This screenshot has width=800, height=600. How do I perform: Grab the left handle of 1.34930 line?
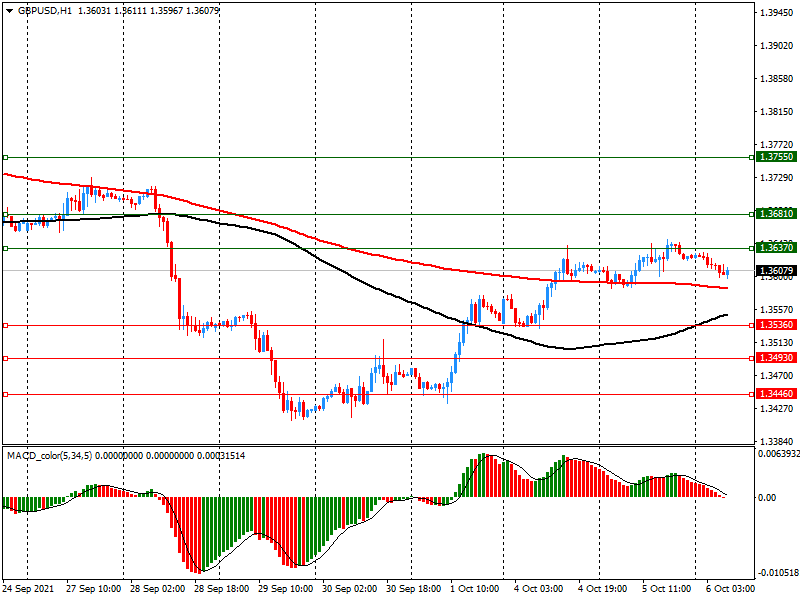(x=6, y=359)
